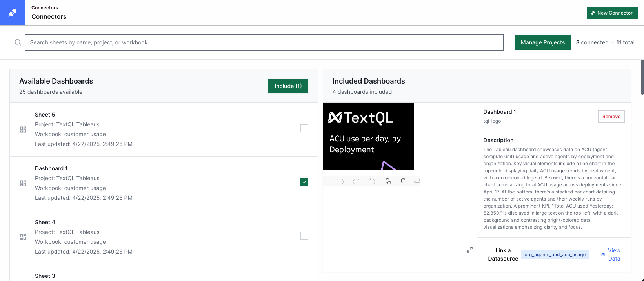The width and height of the screenshot is (644, 281).
Task: Click Sheet 5's Last updated timestamp
Action: tap(84, 144)
